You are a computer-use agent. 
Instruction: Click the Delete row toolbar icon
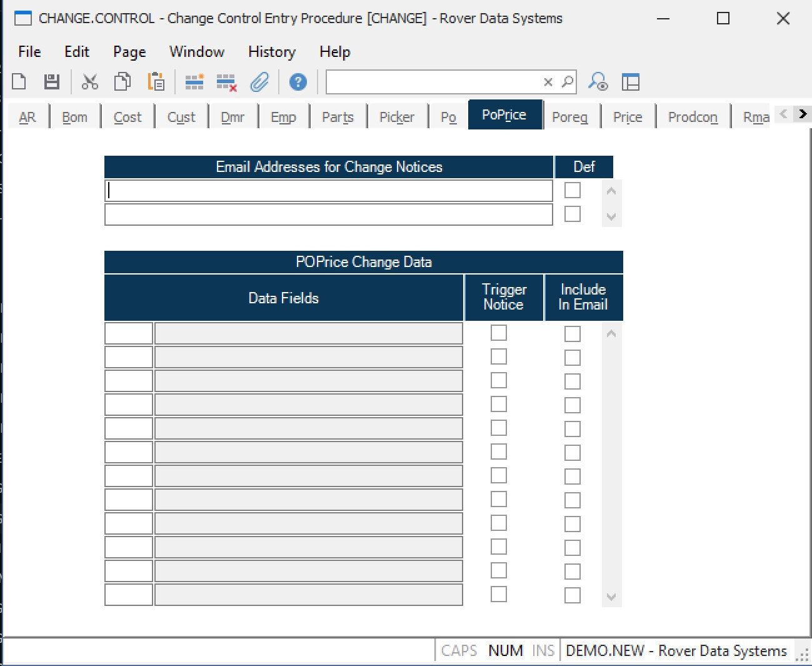click(x=226, y=82)
